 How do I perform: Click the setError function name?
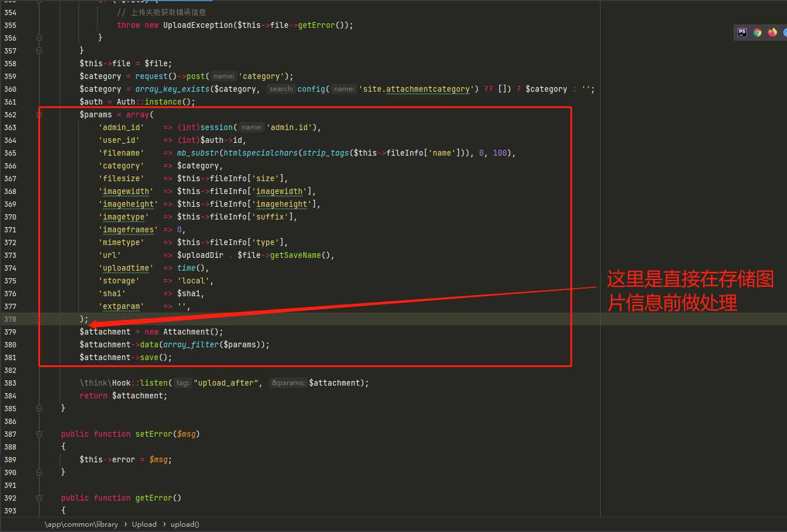click(154, 434)
